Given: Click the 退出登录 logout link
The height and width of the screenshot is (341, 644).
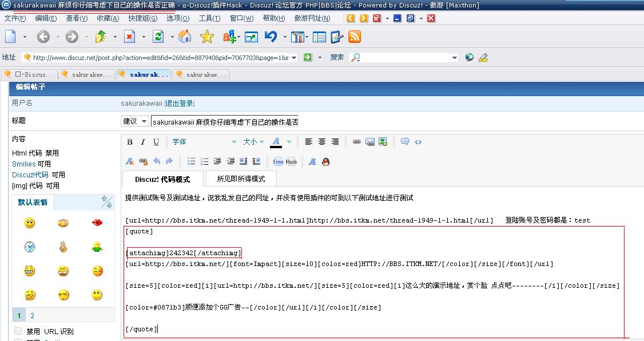Looking at the screenshot, I should [x=180, y=103].
